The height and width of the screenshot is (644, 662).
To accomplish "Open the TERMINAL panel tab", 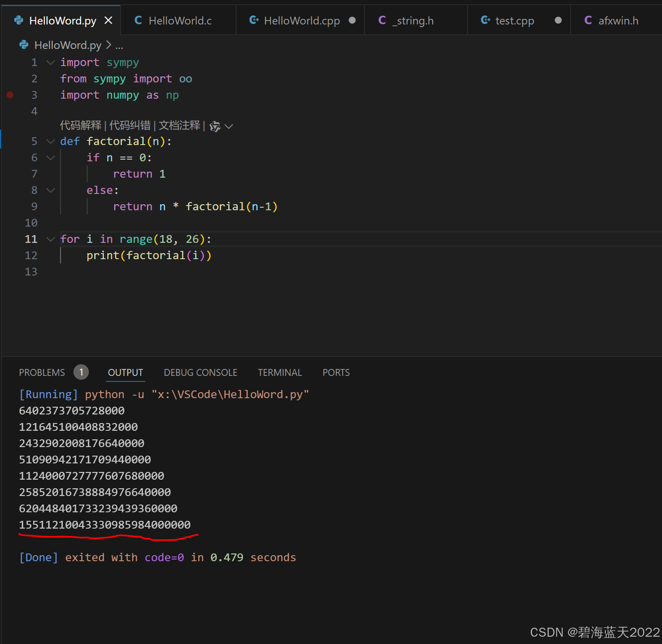I will click(x=280, y=372).
